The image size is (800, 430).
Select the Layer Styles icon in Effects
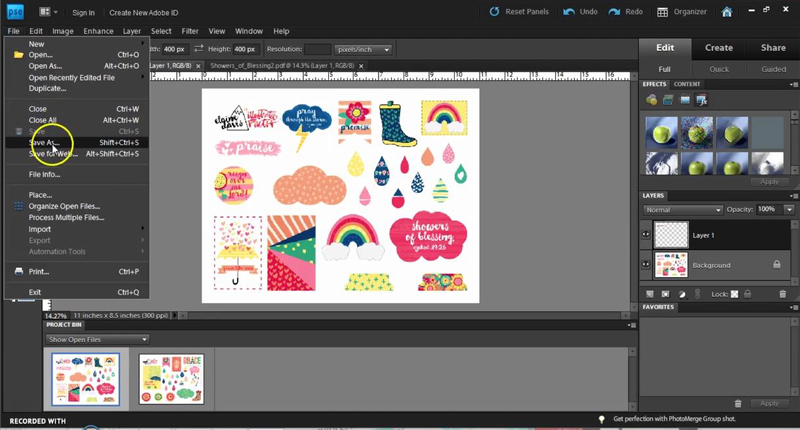click(x=668, y=100)
